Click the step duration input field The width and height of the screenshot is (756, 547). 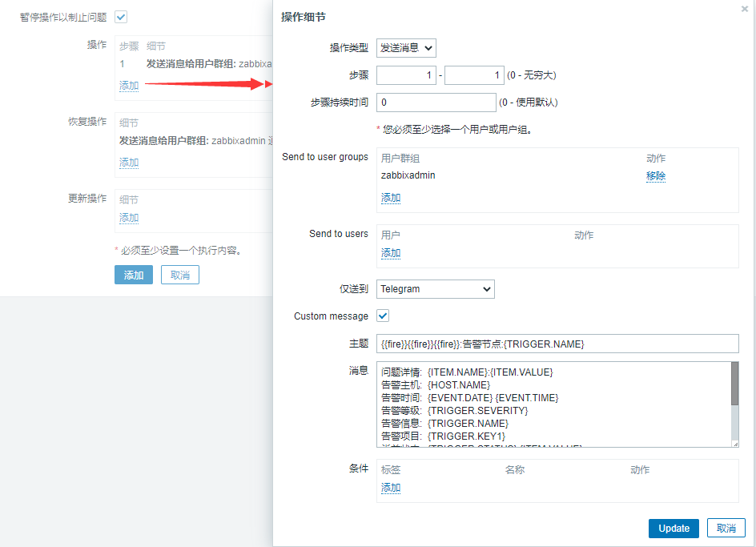[436, 103]
